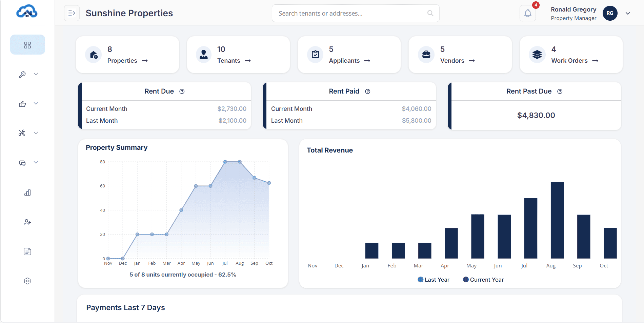
Task: Select the dashboard grid icon in sidebar
Action: (27, 45)
